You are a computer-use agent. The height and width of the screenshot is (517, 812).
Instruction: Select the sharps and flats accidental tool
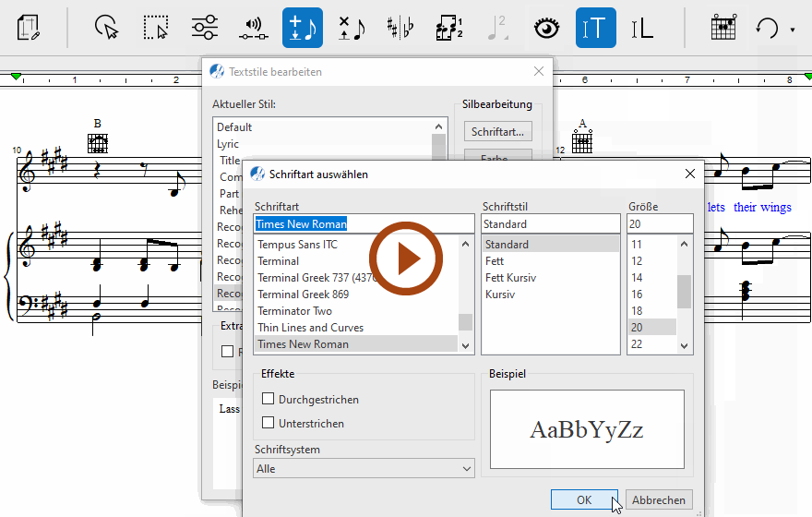pyautogui.click(x=400, y=28)
